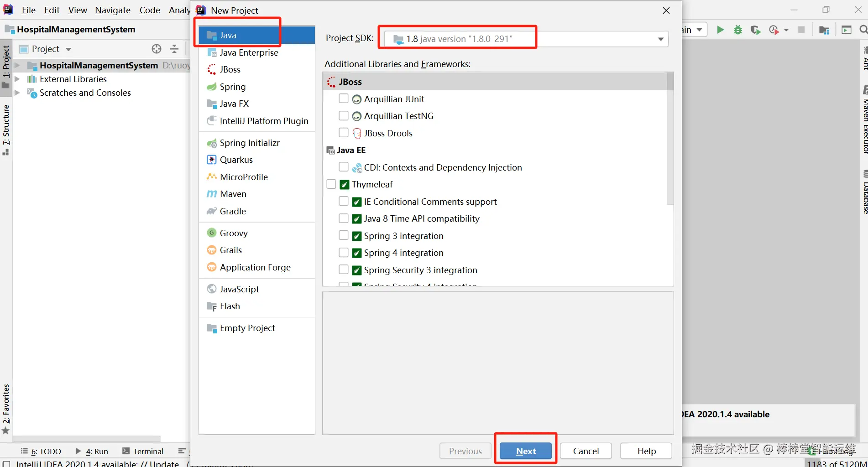
Task: Select JBoss in project type list
Action: point(257,69)
